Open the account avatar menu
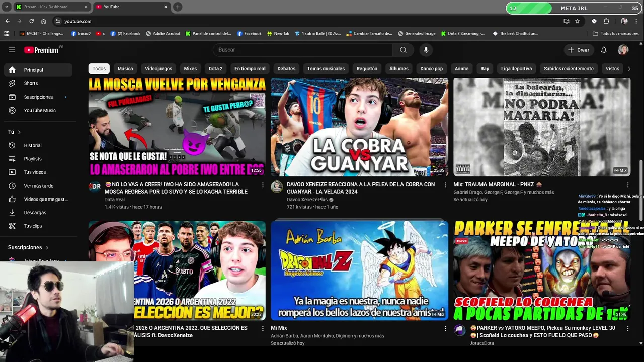The width and height of the screenshot is (644, 362). click(x=623, y=50)
